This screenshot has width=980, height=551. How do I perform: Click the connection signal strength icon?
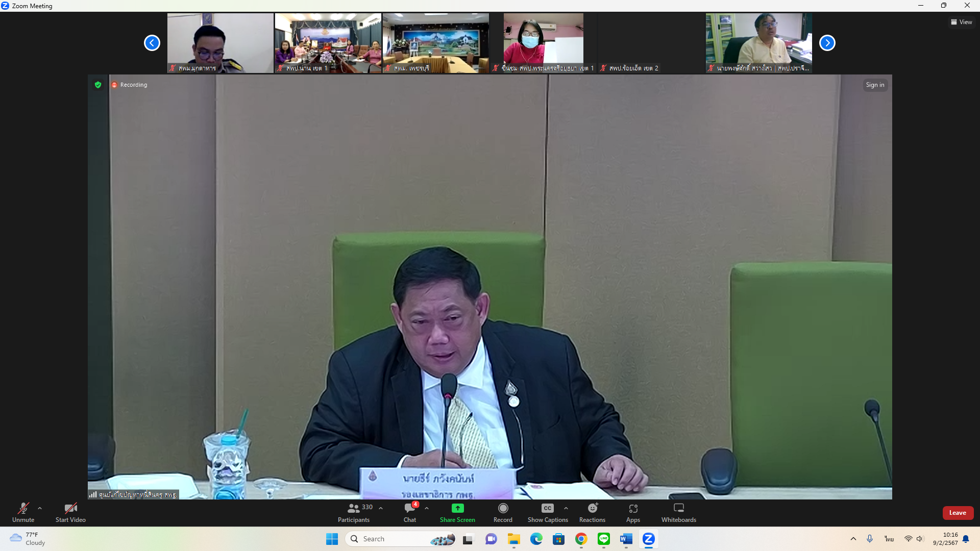point(93,494)
